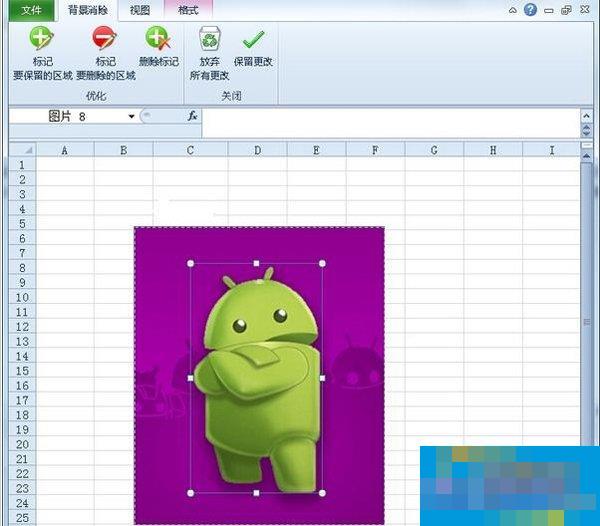
Task: Click the vertical scrollbar up arrow
Action: tap(586, 156)
